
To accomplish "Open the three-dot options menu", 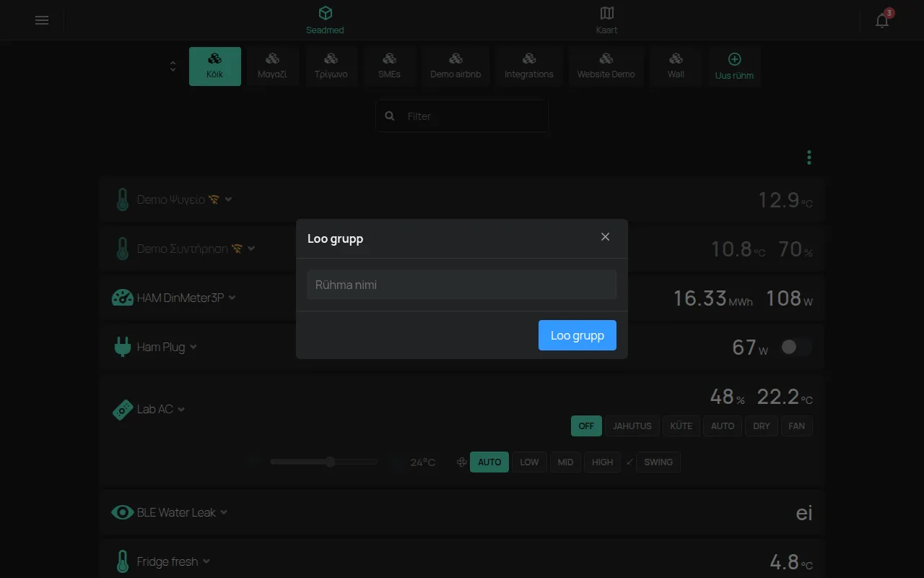I will click(809, 158).
